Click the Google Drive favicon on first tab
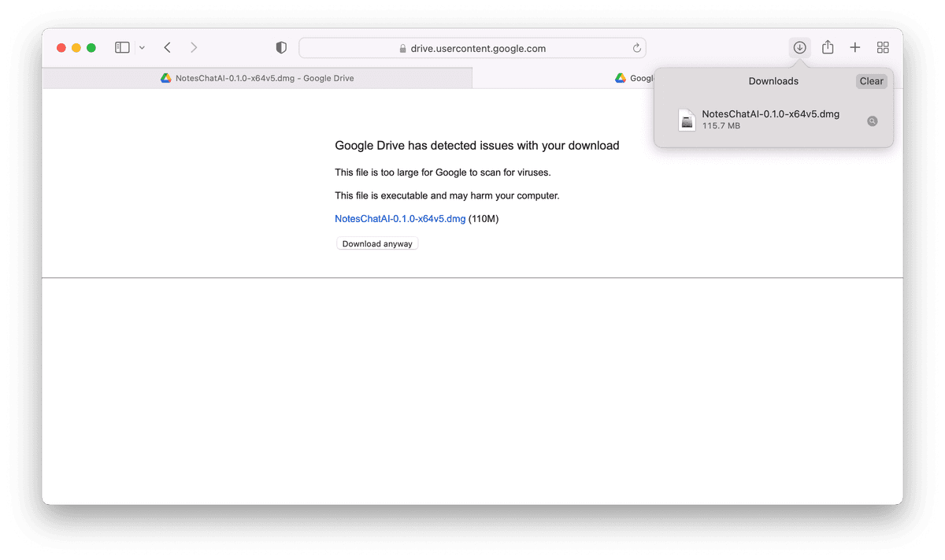The image size is (945, 560). pyautogui.click(x=166, y=78)
